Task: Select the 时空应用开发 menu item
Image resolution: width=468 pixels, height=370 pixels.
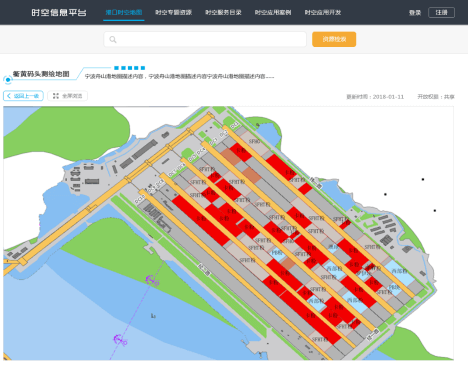Action: point(323,13)
